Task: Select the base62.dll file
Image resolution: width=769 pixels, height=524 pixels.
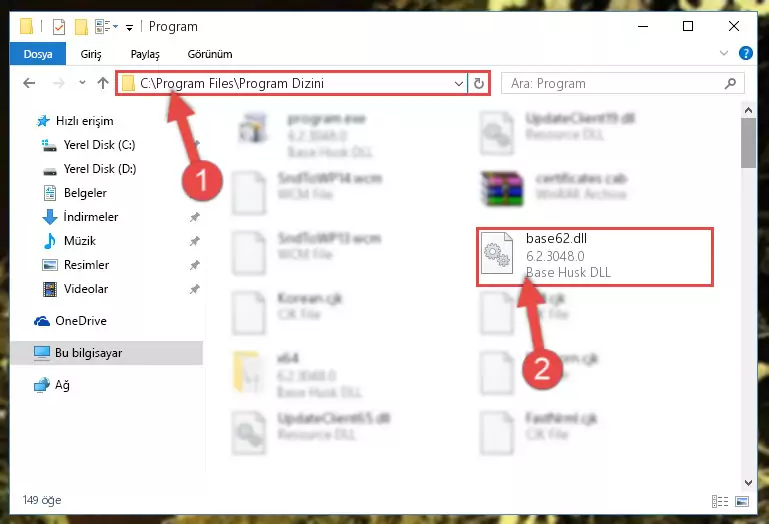Action: 594,256
